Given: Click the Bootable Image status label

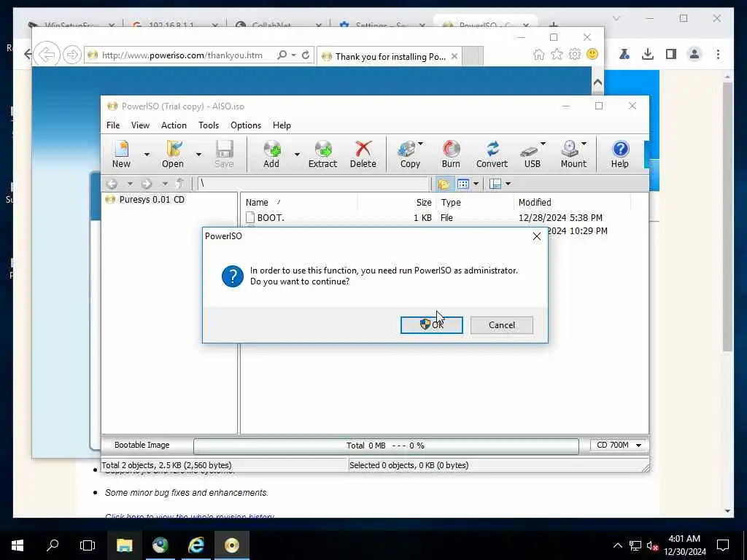Looking at the screenshot, I should click(142, 445).
